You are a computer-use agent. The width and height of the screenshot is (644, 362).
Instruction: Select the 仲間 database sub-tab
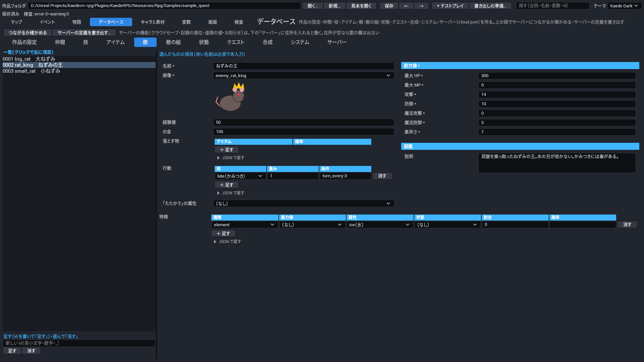(x=60, y=42)
